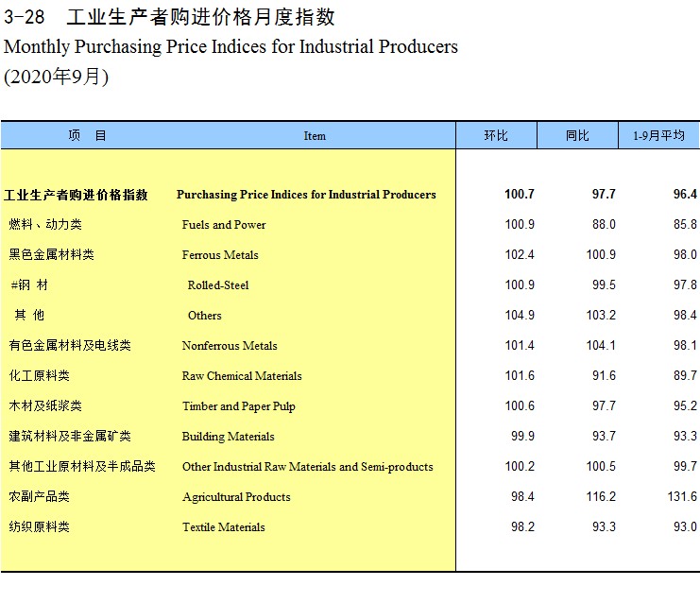Screen dimensions: 700x603
Task: Select the 93.0 value for Textile Materials
Action: (x=685, y=527)
